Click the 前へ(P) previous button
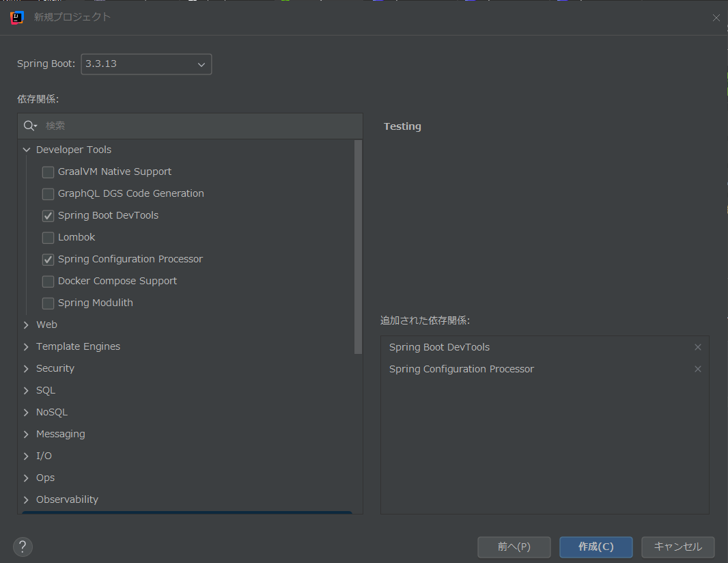Screen dimensions: 728x563 coord(514,547)
